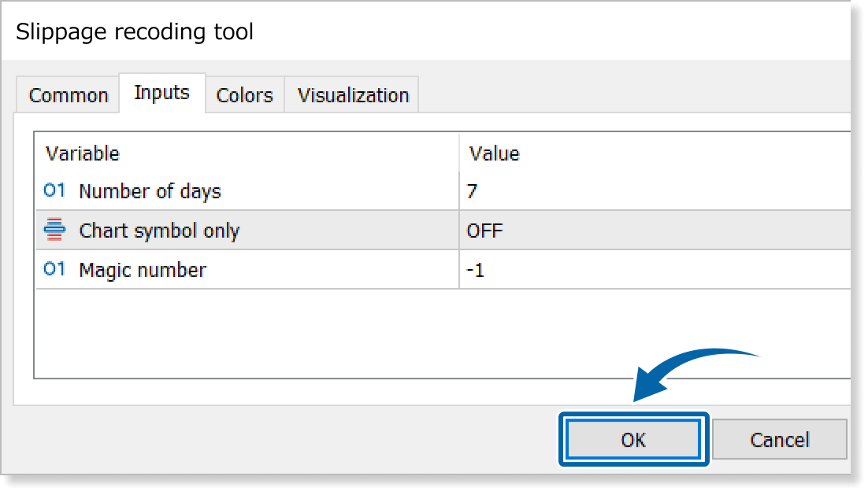Click the integer icon beside Magic number
Screen dimensions: 868x491
pos(54,269)
